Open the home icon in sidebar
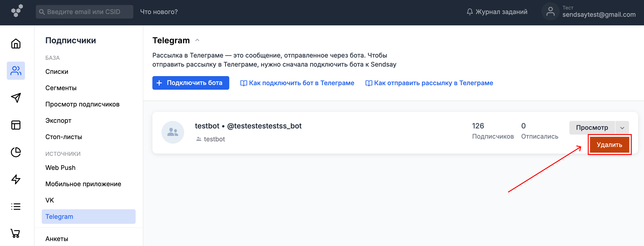 16,44
